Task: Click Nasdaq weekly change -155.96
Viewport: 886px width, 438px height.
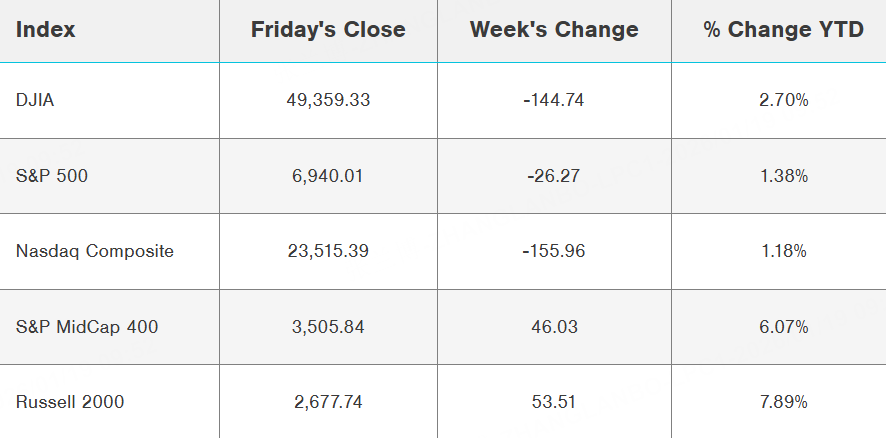Action: pyautogui.click(x=554, y=251)
